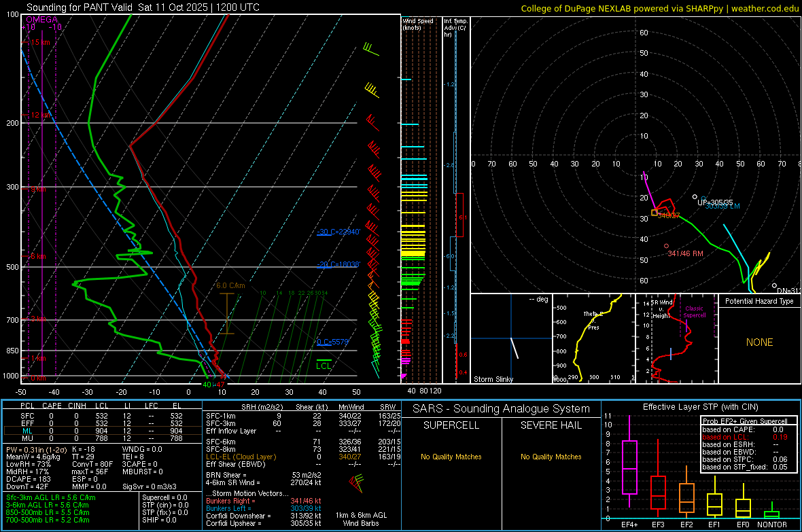Image resolution: width=802 pixels, height=532 pixels.
Task: Click the LCL-EL (Cloud Layer) row
Action: (x=303, y=457)
